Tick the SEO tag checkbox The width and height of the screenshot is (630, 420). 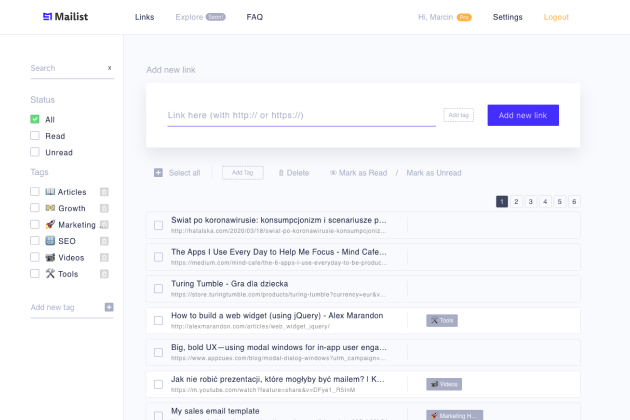coord(35,241)
